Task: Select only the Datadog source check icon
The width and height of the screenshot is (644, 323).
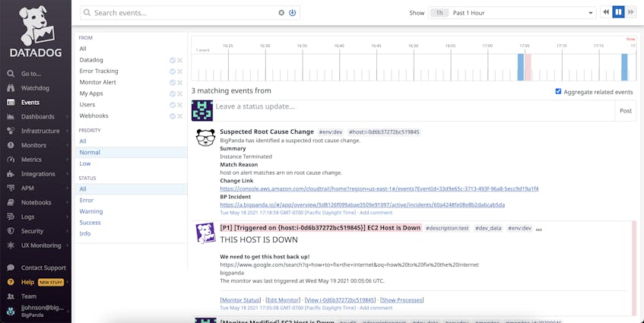Action: pyautogui.click(x=173, y=60)
